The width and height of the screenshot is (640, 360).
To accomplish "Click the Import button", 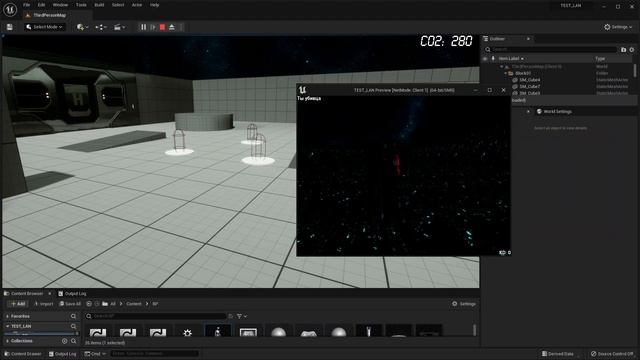I will click(x=44, y=304).
